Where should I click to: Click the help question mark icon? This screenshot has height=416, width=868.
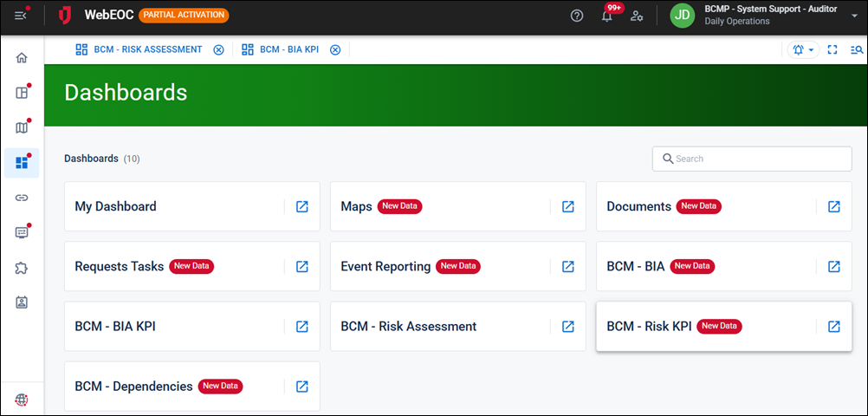coord(577,16)
